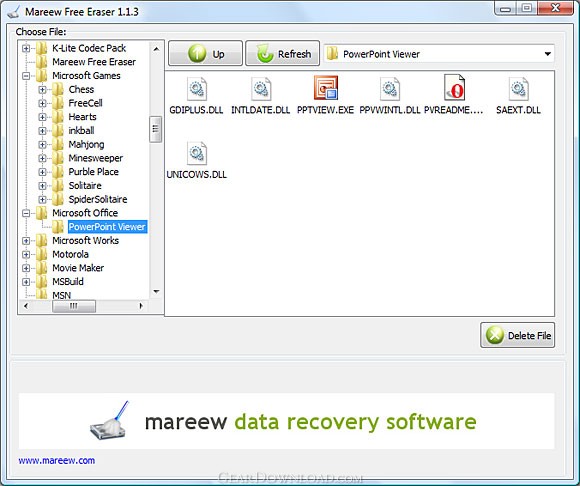Click the Microsoft Works folder icon
Viewport: 580px width, 486px height.
[41, 240]
